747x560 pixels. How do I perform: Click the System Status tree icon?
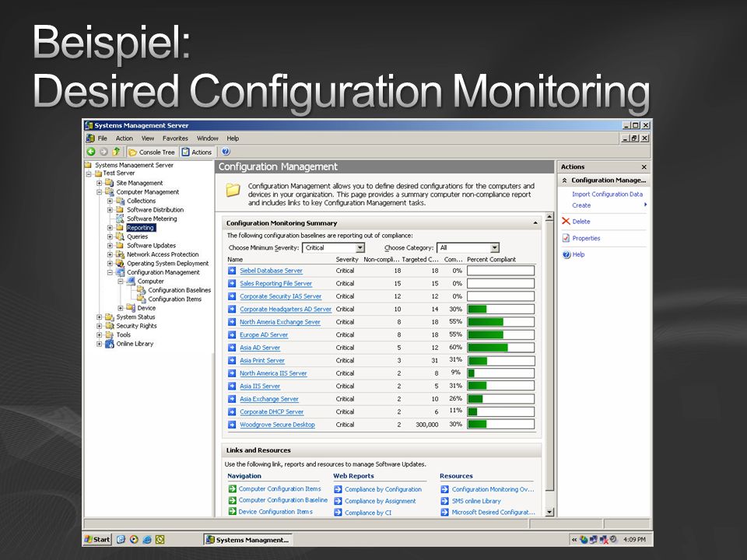pyautogui.click(x=110, y=317)
